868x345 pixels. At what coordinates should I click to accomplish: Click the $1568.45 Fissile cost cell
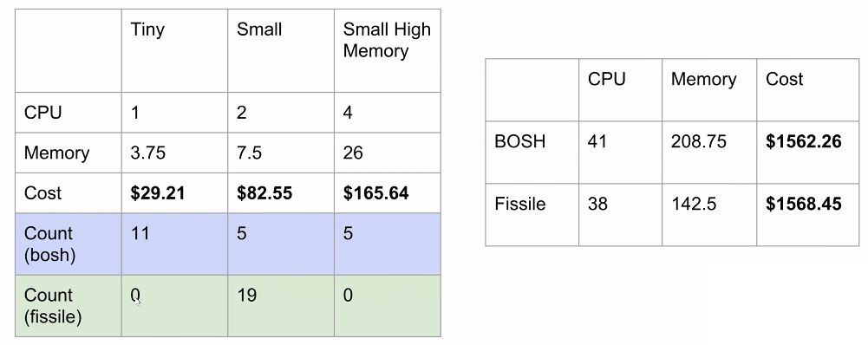807,215
